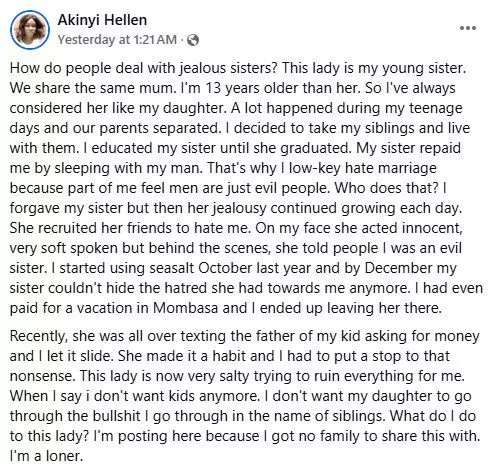Click the second paragraph starting with "Recently"

(245, 396)
